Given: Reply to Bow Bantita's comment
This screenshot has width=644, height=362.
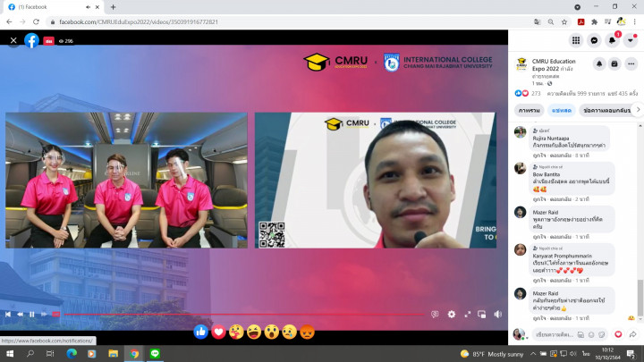Looking at the screenshot, I should point(560,199).
